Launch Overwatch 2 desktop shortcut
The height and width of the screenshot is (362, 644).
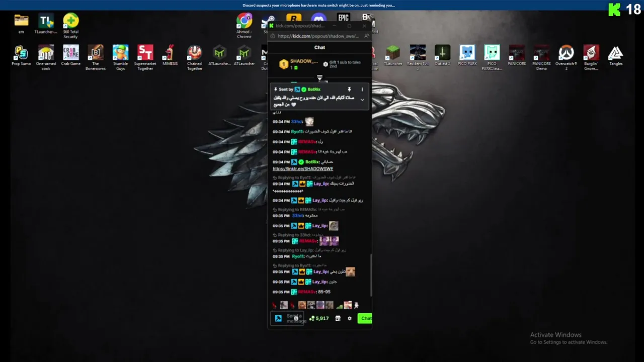tap(566, 58)
